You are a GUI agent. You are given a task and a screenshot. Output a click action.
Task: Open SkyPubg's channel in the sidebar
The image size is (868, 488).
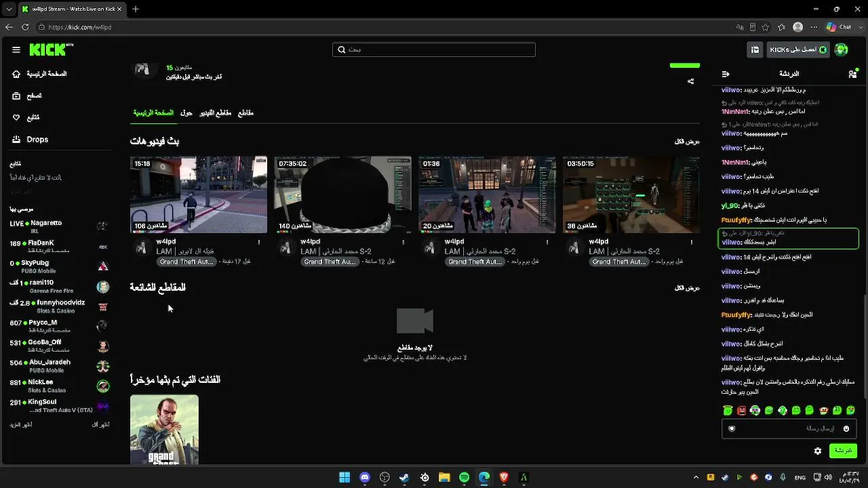(59, 266)
